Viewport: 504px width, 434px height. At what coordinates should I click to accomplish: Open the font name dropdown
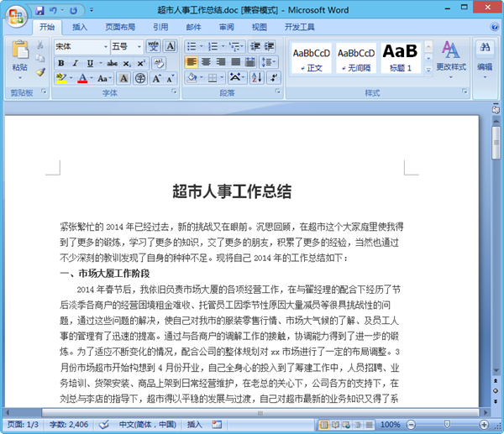tap(106, 47)
